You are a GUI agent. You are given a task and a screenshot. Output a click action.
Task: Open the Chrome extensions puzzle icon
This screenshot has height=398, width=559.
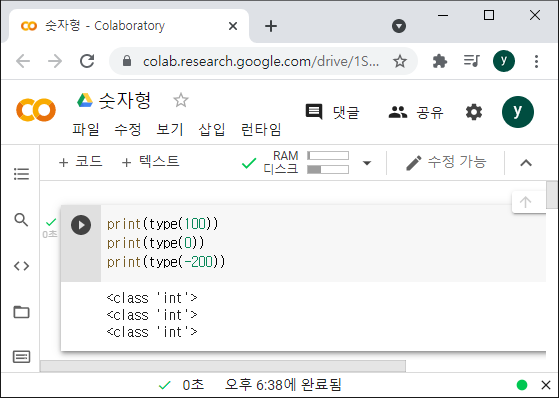[x=440, y=61]
